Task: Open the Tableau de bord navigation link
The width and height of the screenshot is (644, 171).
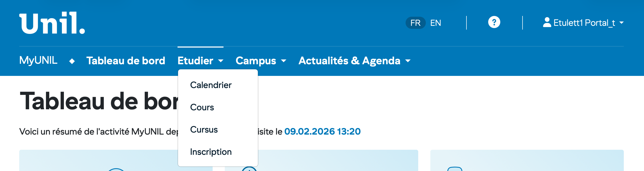Action: [126, 61]
